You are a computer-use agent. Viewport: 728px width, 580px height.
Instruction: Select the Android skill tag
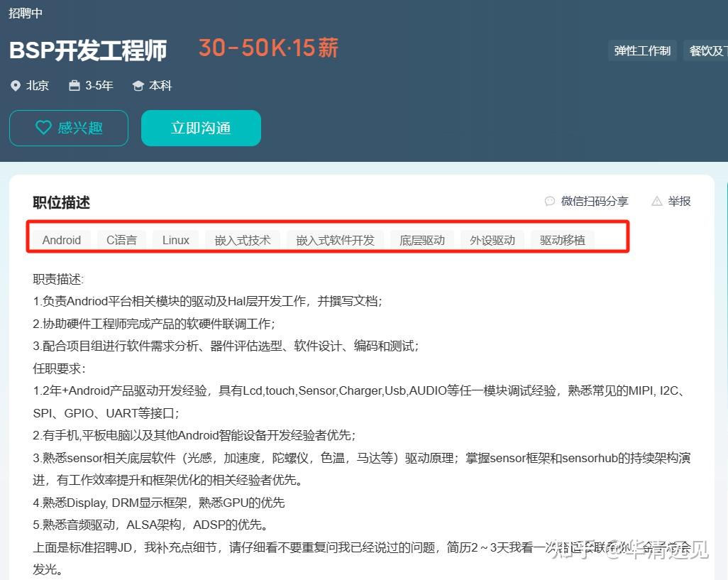pyautogui.click(x=62, y=240)
